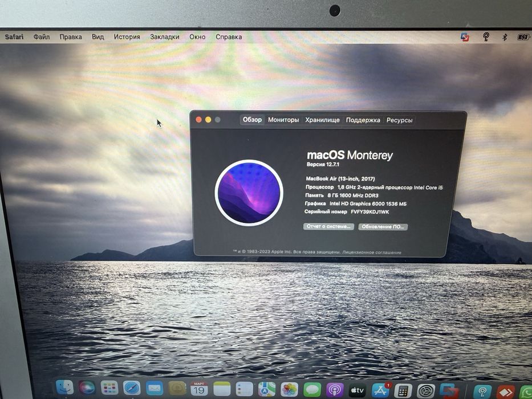Viewport: 532px width, 399px height.
Task: Click the Обновление ПО button
Action: 383,227
